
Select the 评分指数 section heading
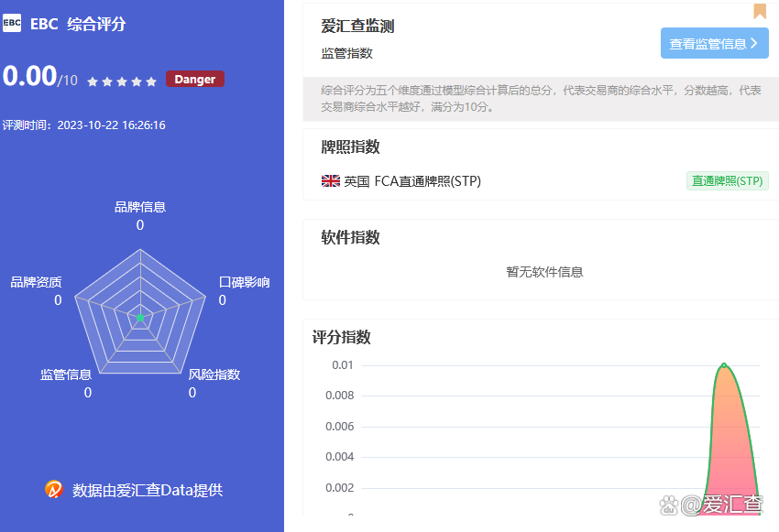click(341, 337)
